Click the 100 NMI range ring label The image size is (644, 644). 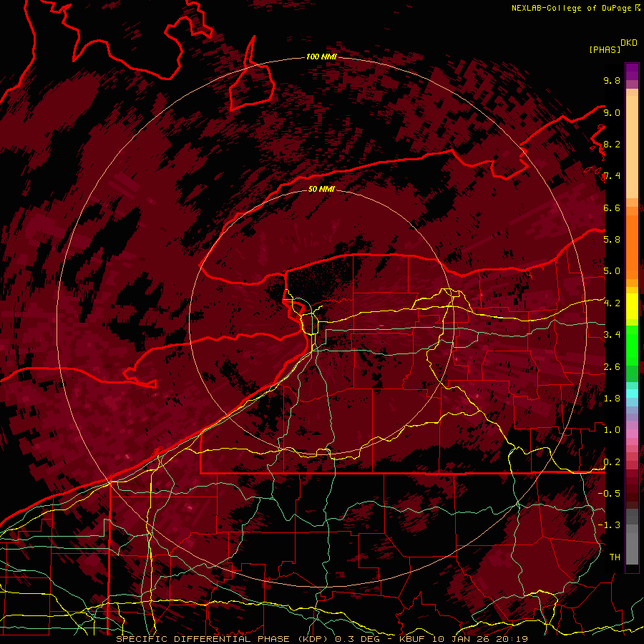pos(321,57)
